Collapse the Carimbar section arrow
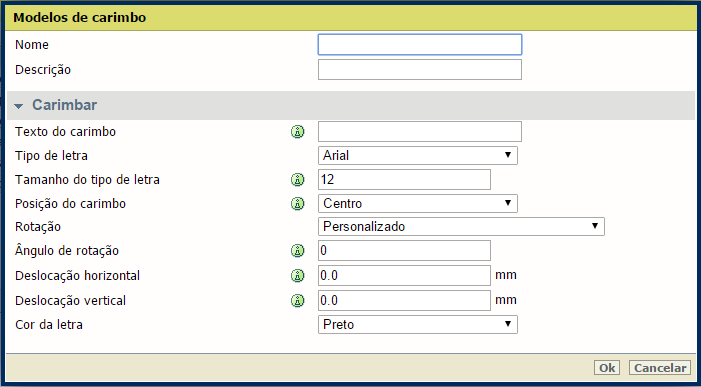701x387 pixels. 18,106
